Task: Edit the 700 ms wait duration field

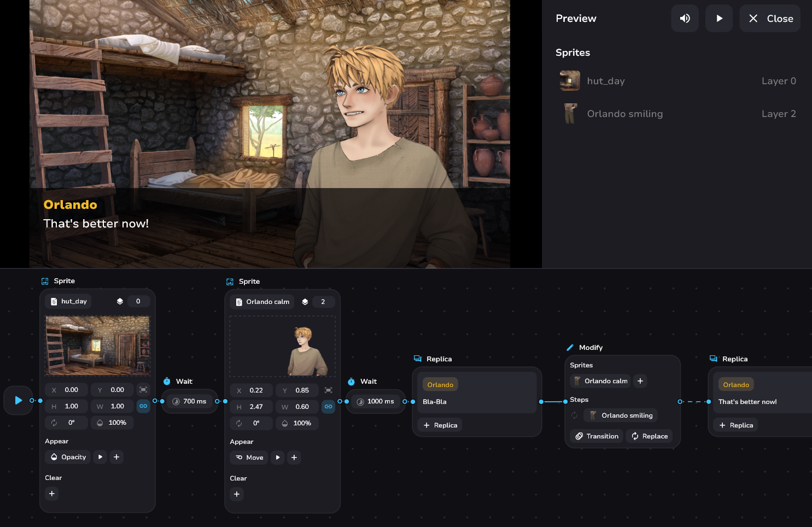Action: tap(194, 401)
